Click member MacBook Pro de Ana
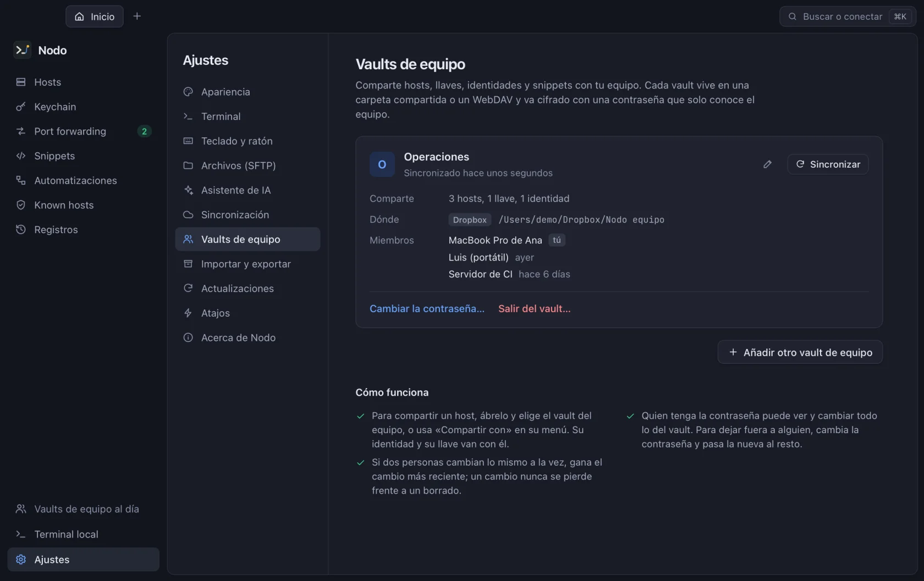924x581 pixels. [495, 240]
